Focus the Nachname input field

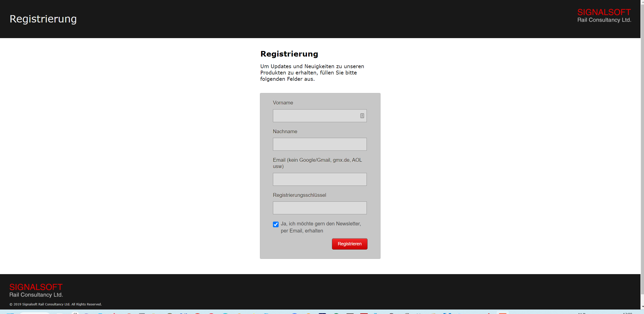[x=320, y=144]
